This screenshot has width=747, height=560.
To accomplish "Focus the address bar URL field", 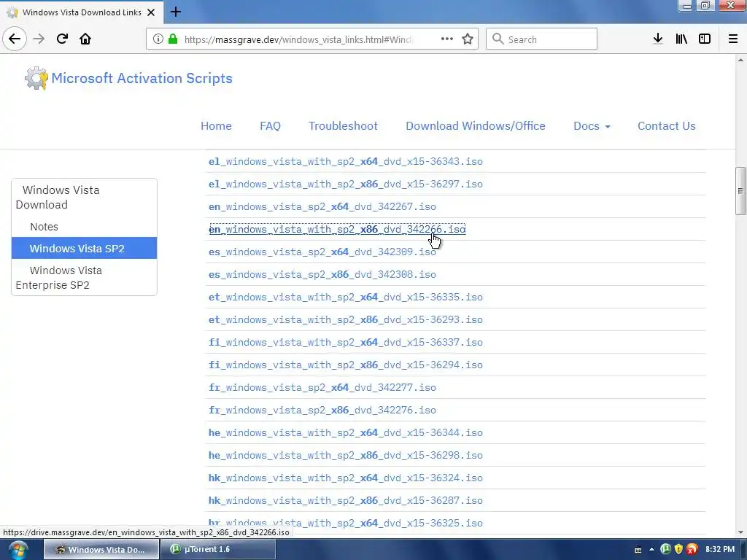I will click(298, 39).
